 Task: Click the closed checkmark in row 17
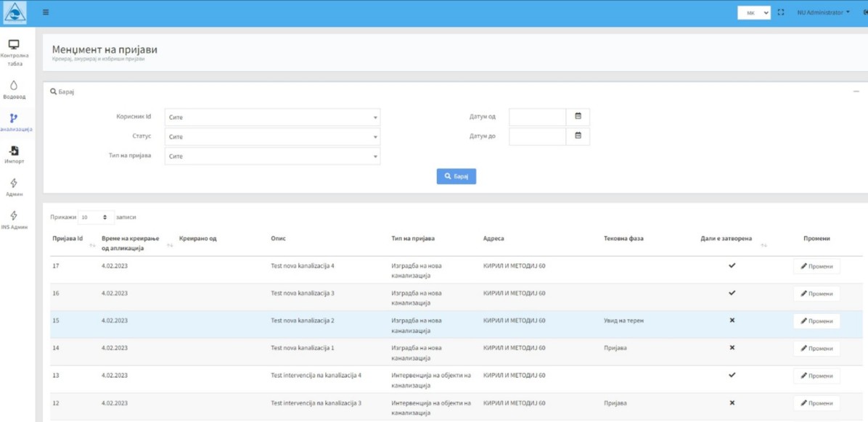coord(732,265)
